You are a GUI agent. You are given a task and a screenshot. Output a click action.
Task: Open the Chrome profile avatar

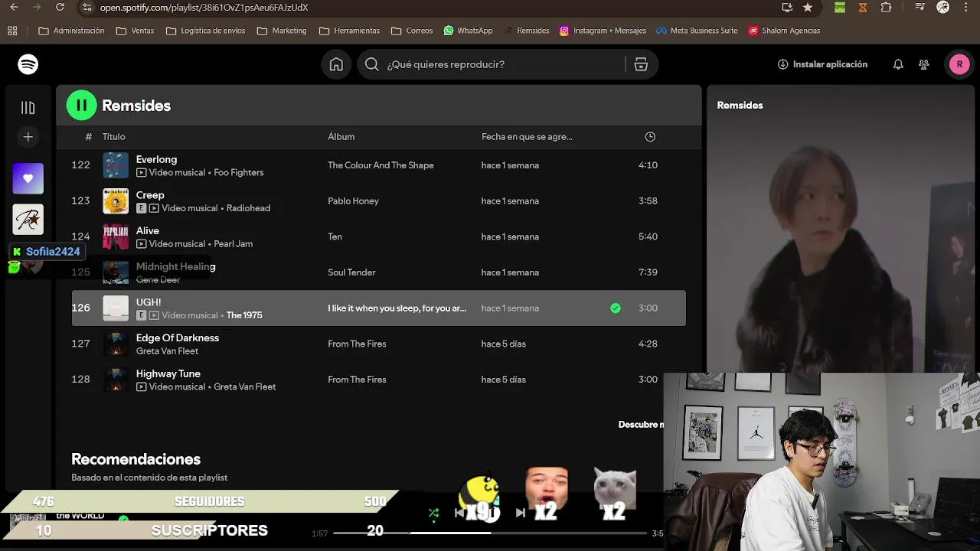pos(942,7)
